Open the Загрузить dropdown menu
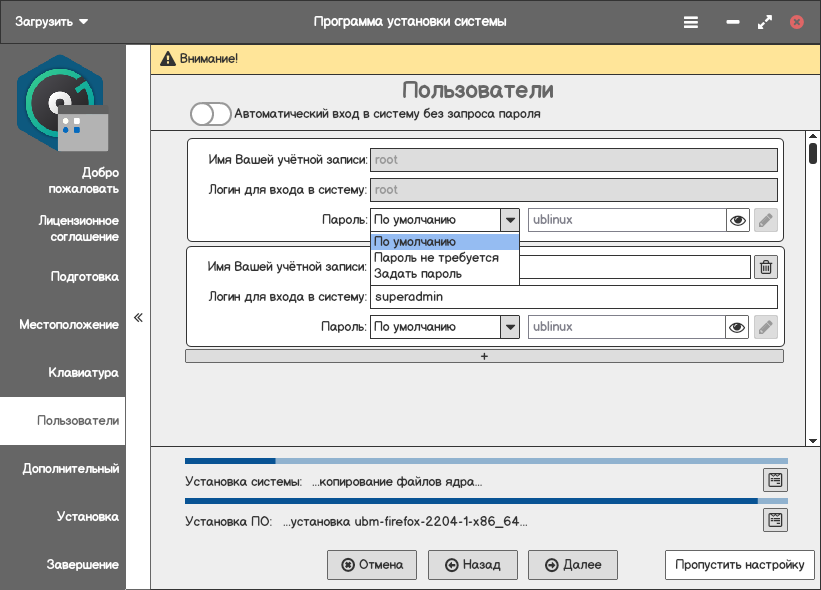This screenshot has width=821, height=590. 52,21
